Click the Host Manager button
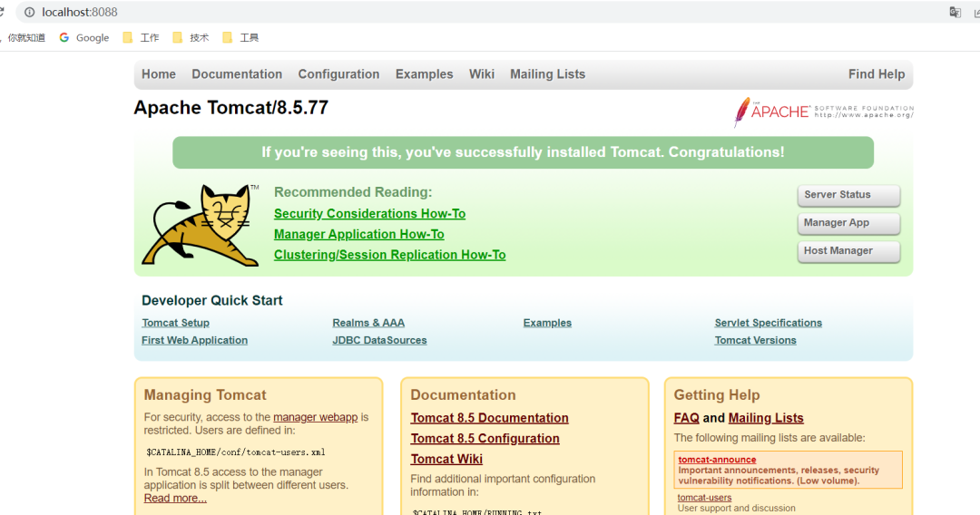This screenshot has height=515, width=980. [848, 251]
